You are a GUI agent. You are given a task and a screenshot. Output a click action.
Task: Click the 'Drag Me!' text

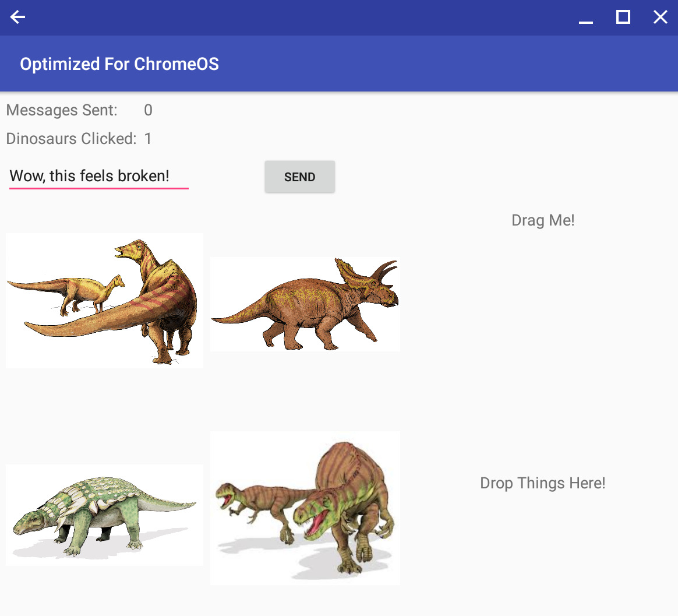tap(543, 220)
